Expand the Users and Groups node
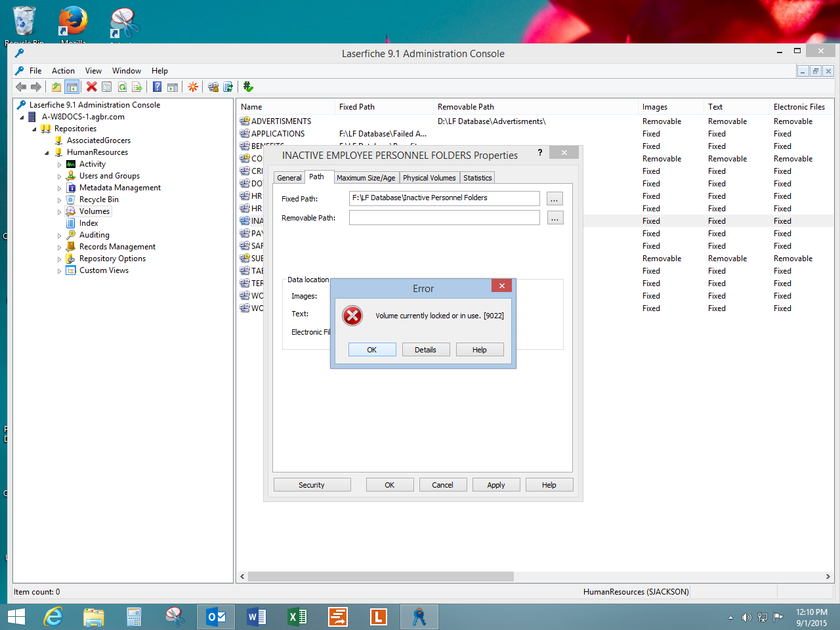Screen dimensions: 840x630 pyautogui.click(x=59, y=177)
